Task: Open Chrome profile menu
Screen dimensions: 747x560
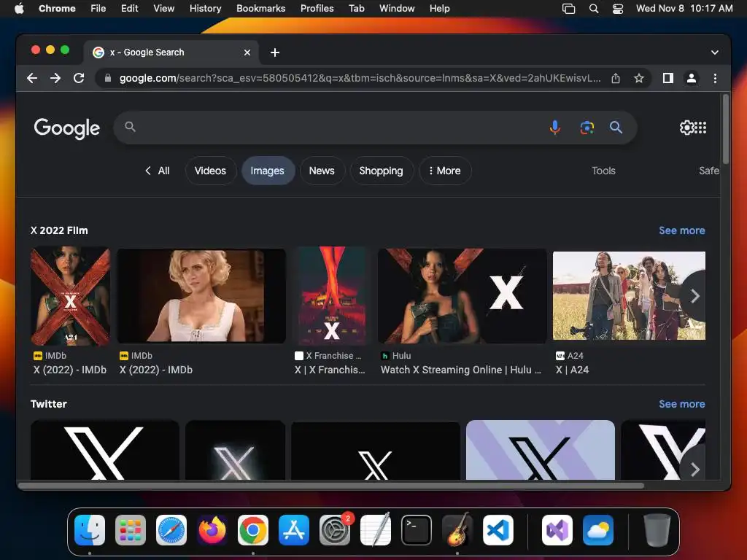Action: 692,78
